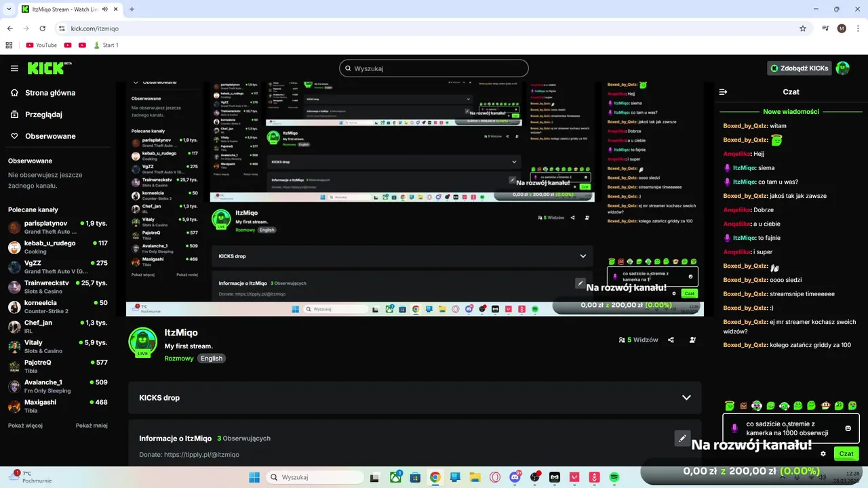Collapse the chat panel arrow icon
868x488 pixels.
(723, 91)
